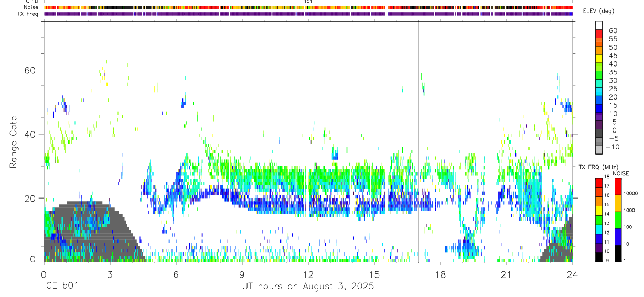Screen dimensions: 644x297
Task: Click the red top segment of NOISE bar
Action: [x=617, y=186]
